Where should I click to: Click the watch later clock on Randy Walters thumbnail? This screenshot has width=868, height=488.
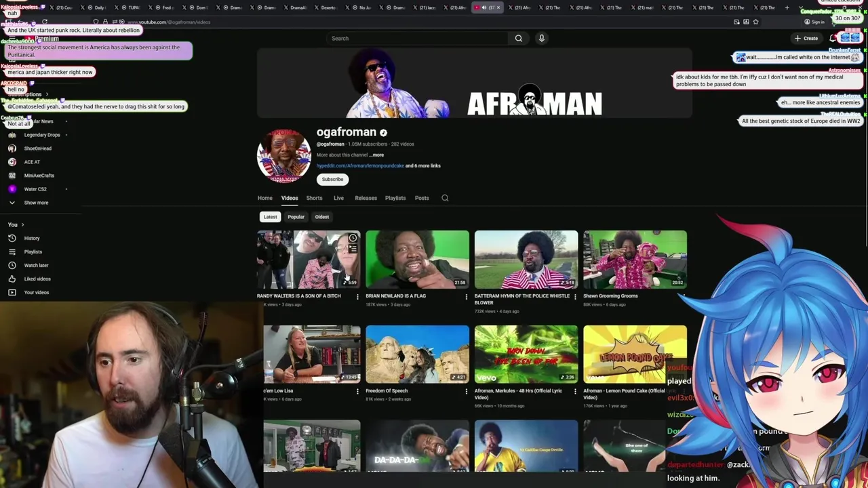[353, 239]
